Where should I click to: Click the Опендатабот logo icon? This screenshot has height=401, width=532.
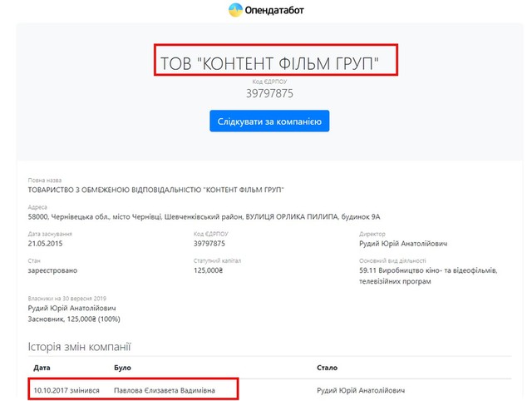[x=237, y=11]
